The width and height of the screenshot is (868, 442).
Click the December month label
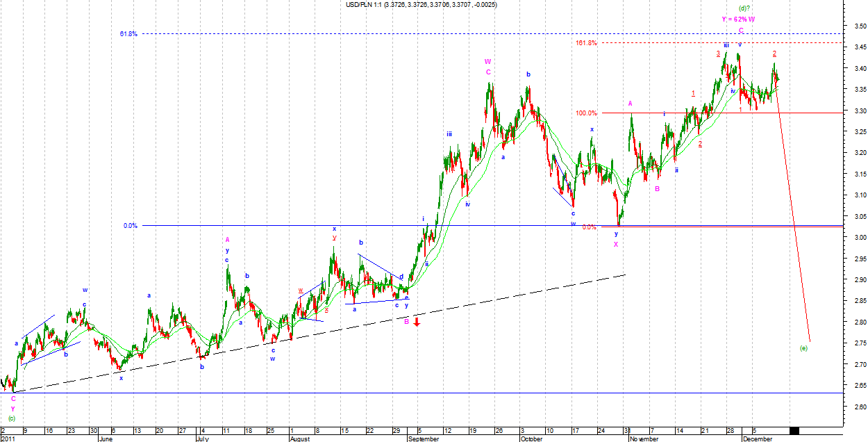tap(758, 439)
